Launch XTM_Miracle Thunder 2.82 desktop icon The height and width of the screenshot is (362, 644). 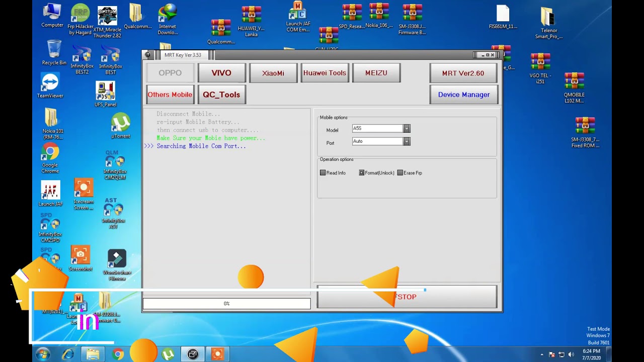point(107,22)
